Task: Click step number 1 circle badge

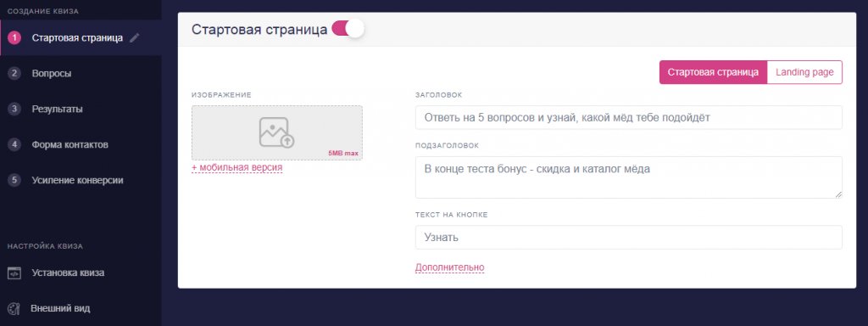Action: pos(14,37)
